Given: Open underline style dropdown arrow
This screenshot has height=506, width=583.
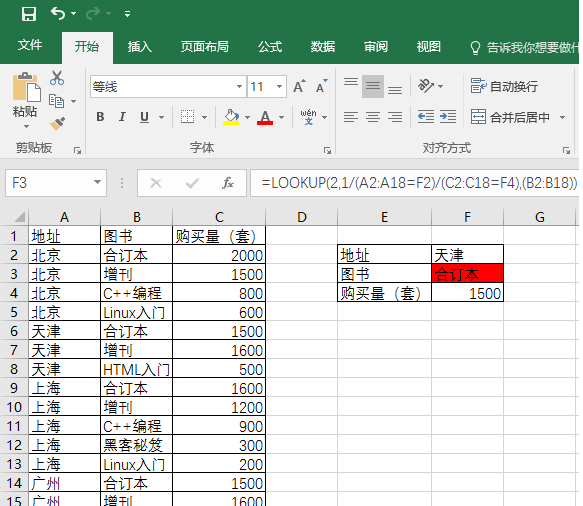Looking at the screenshot, I should [x=161, y=117].
